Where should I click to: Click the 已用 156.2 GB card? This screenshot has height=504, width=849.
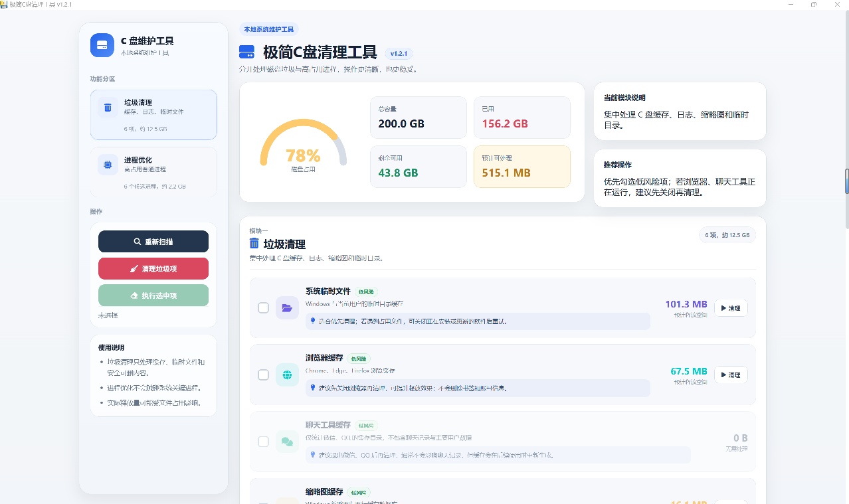coord(522,118)
